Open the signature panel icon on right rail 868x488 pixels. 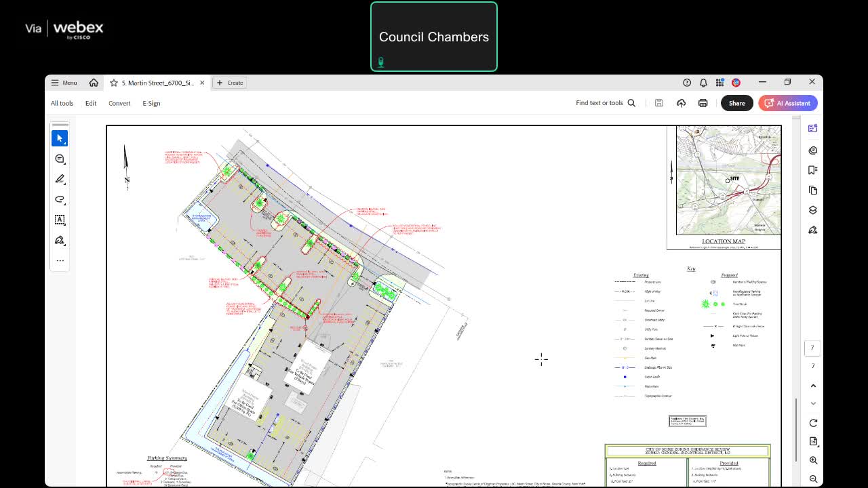click(813, 230)
